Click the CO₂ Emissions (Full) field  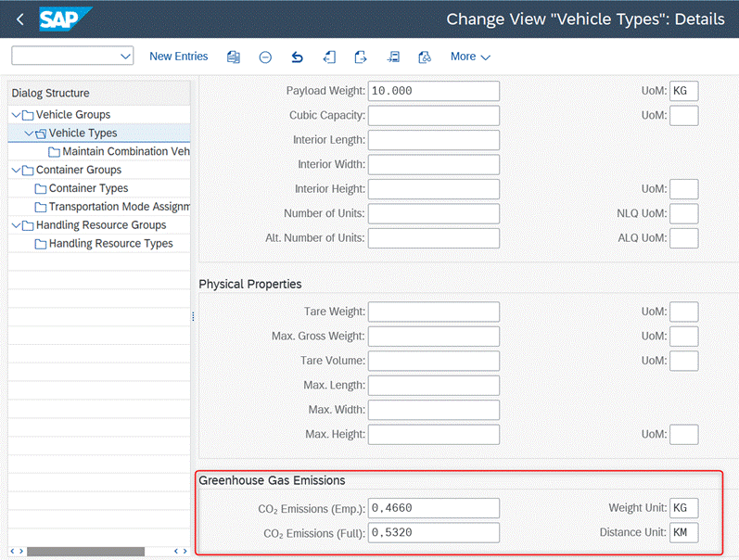pyautogui.click(x=433, y=533)
